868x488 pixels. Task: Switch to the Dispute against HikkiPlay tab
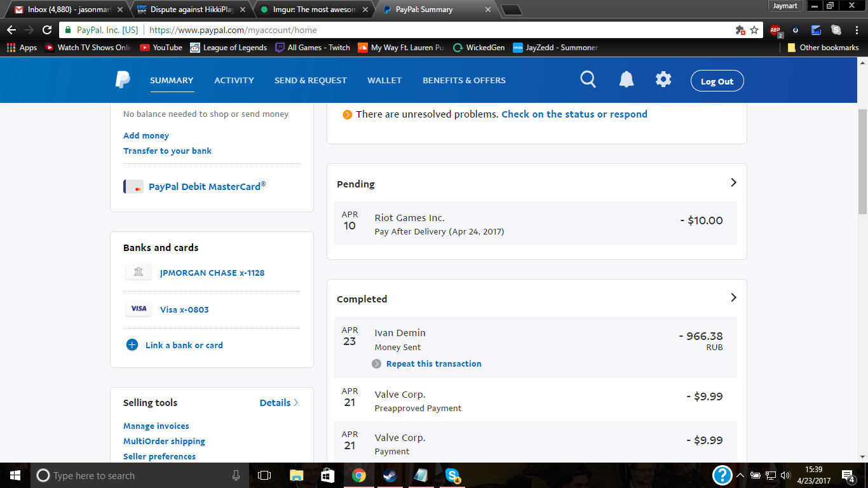(191, 10)
